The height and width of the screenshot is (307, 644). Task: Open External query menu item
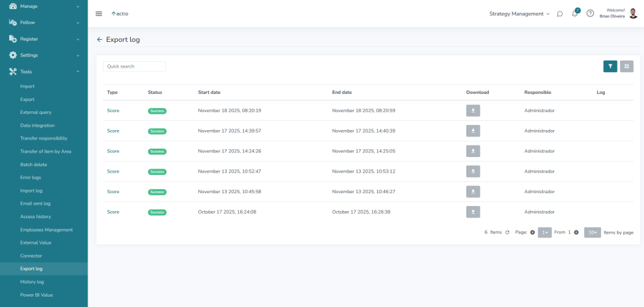35,112
